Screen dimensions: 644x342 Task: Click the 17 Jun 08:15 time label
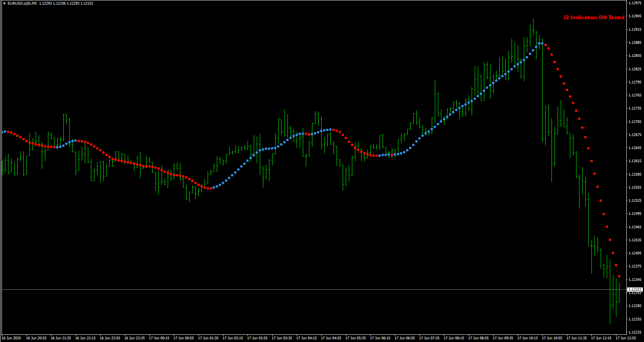[454, 338]
